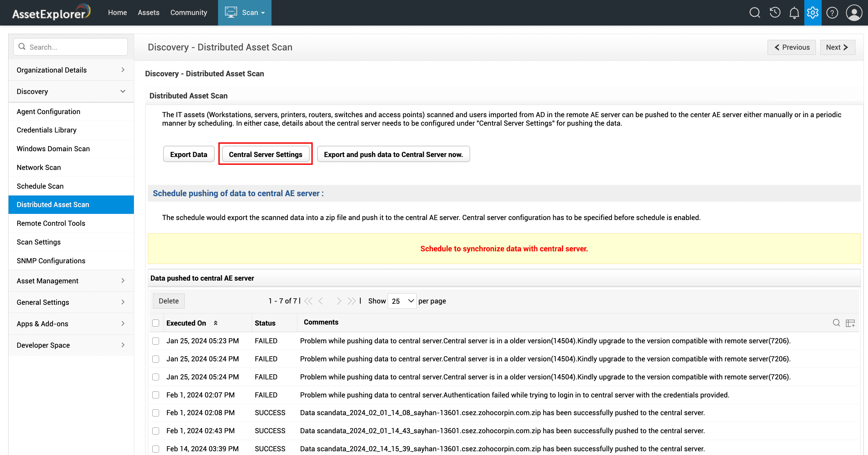The image size is (868, 455).
Task: Select Network Scan in the sidebar
Action: pyautogui.click(x=39, y=167)
